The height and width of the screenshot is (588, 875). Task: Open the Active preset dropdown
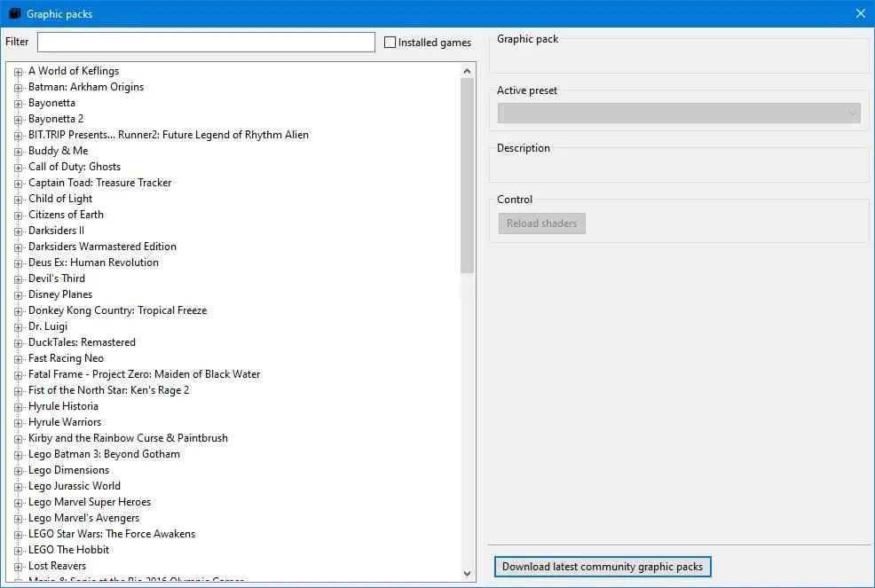[679, 114]
